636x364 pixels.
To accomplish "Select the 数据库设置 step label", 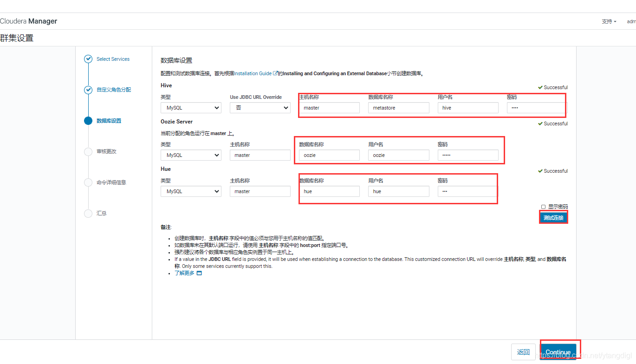I will coord(109,121).
